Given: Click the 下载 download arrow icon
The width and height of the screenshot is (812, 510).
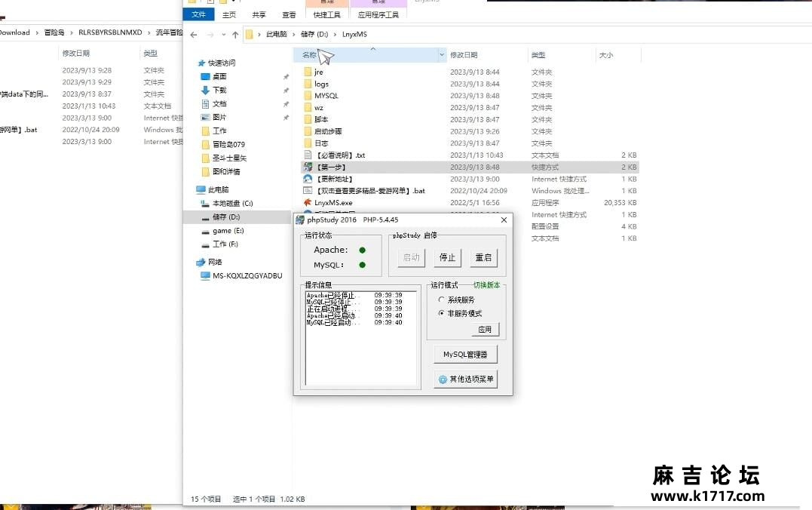Looking at the screenshot, I should [205, 91].
